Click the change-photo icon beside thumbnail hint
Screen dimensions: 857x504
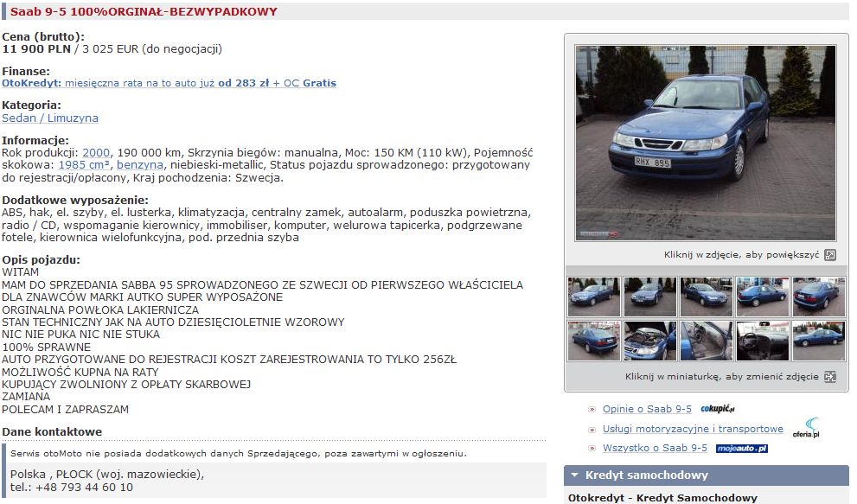coord(829,377)
